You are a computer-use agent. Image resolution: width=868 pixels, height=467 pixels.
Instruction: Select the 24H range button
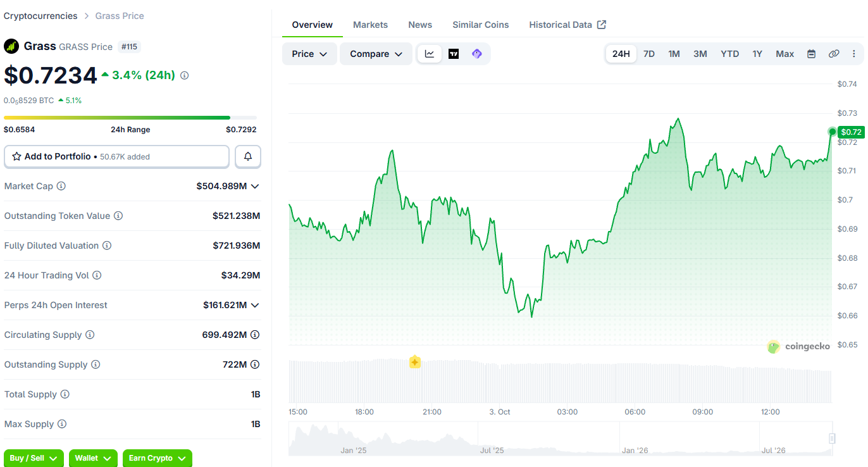(x=621, y=54)
